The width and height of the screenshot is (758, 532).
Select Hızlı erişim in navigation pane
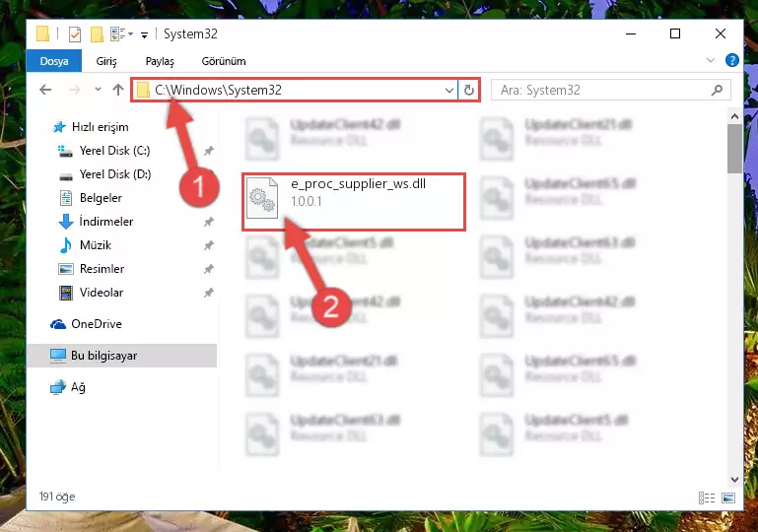point(101,127)
